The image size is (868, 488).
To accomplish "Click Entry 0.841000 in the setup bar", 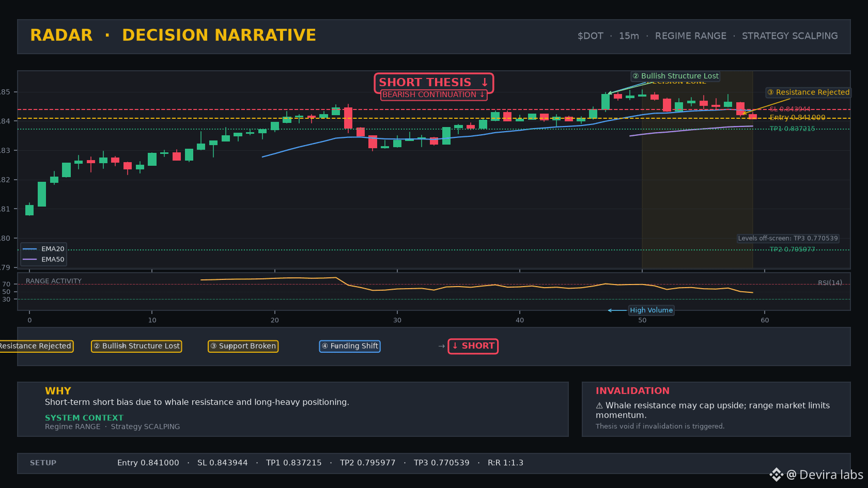I will (148, 463).
